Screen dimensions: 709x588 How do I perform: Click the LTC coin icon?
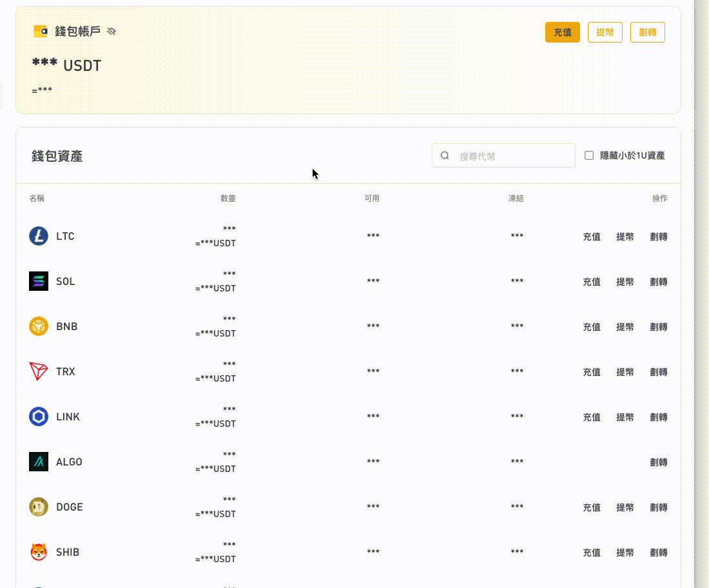(39, 236)
